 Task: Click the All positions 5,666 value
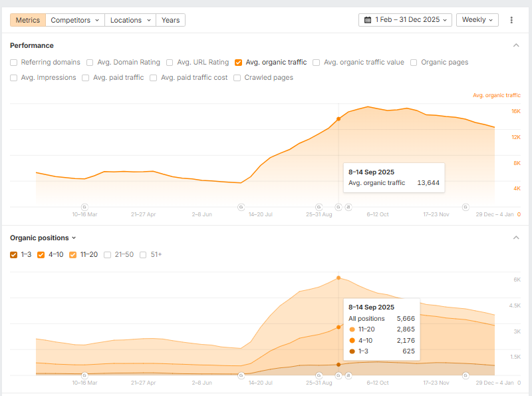click(406, 319)
